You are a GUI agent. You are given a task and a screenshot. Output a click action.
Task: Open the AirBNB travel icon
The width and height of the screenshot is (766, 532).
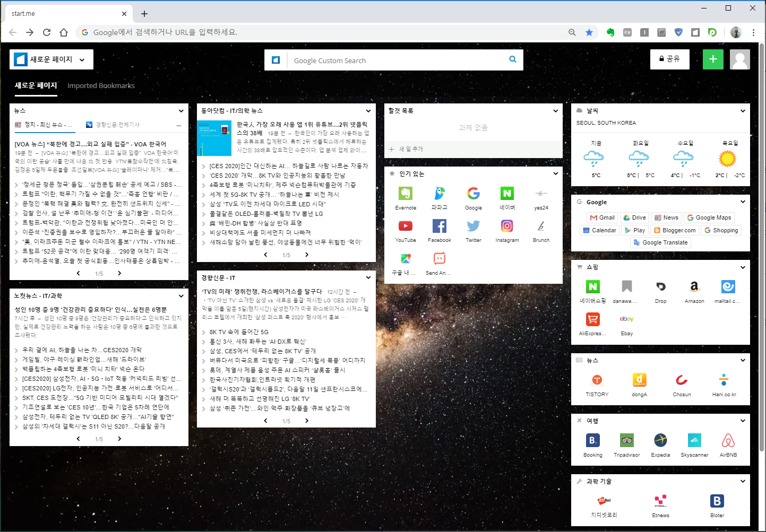(728, 440)
